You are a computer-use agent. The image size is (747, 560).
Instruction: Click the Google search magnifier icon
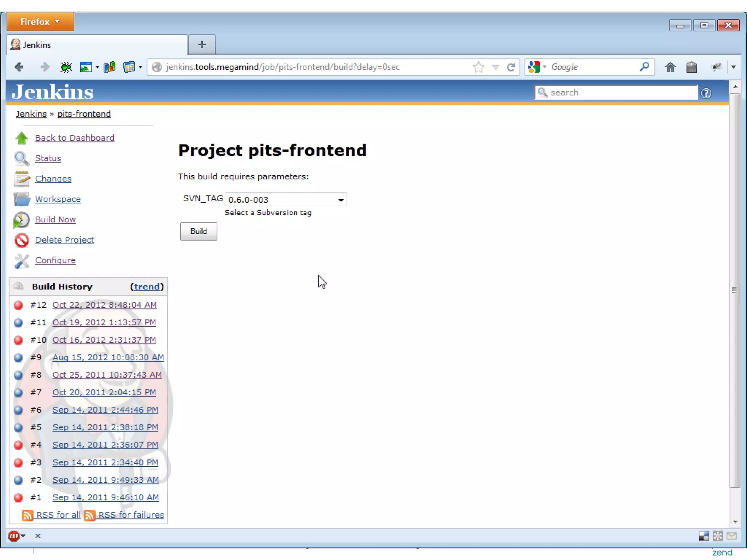click(645, 67)
